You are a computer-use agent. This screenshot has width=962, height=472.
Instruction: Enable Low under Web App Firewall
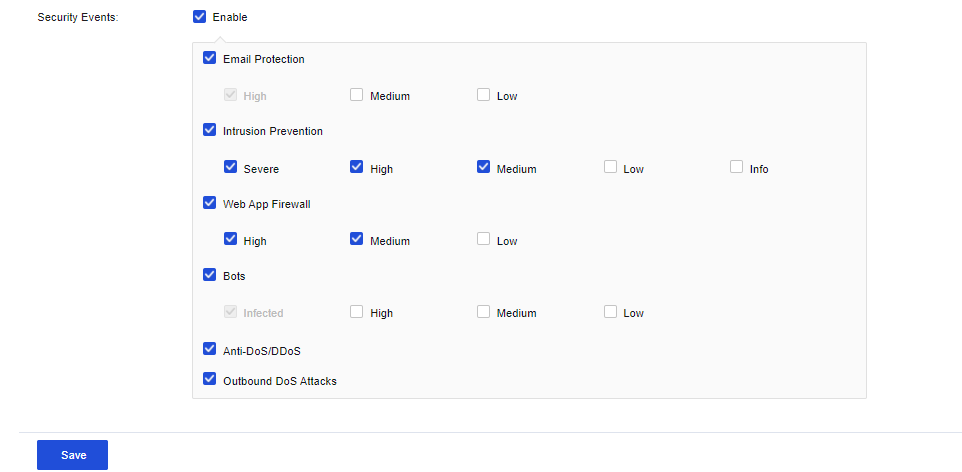(484, 240)
